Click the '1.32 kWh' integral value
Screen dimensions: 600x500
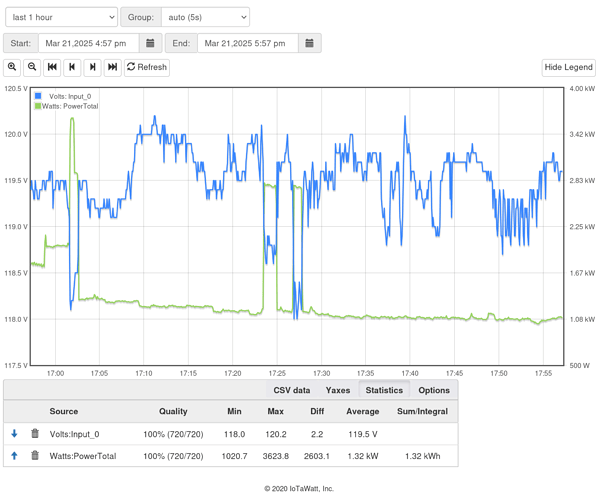click(422, 456)
